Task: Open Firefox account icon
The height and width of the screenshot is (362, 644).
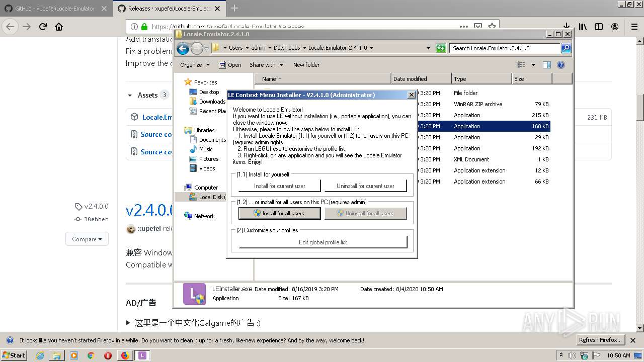Action: click(615, 27)
